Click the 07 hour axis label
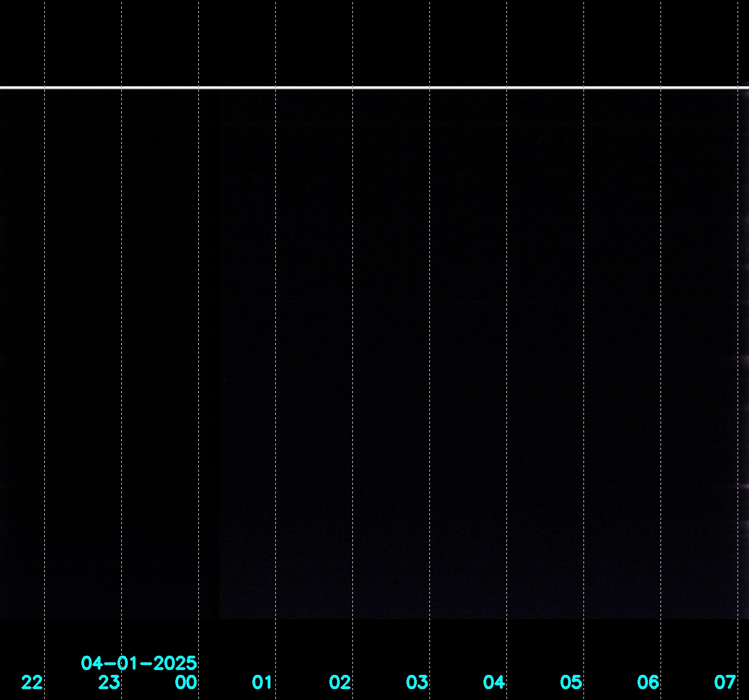The width and height of the screenshot is (749, 700). click(x=725, y=682)
